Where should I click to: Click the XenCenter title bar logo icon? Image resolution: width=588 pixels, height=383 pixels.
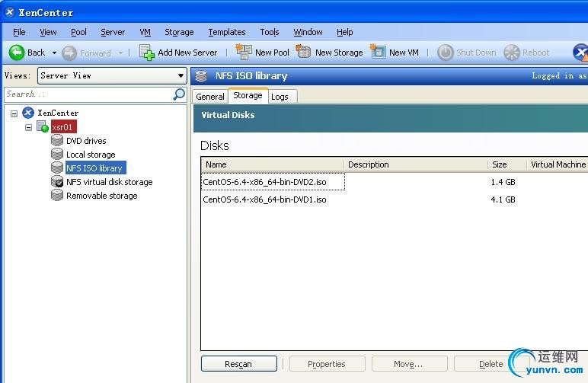pyautogui.click(x=10, y=12)
